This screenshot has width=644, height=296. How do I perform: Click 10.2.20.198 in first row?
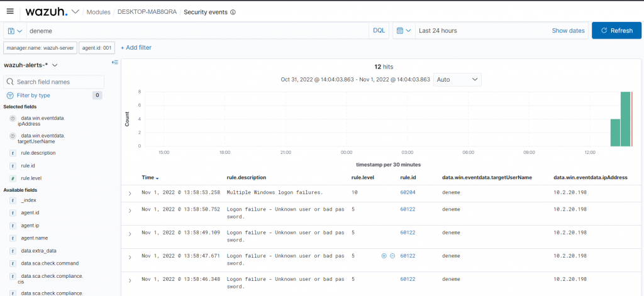point(570,192)
